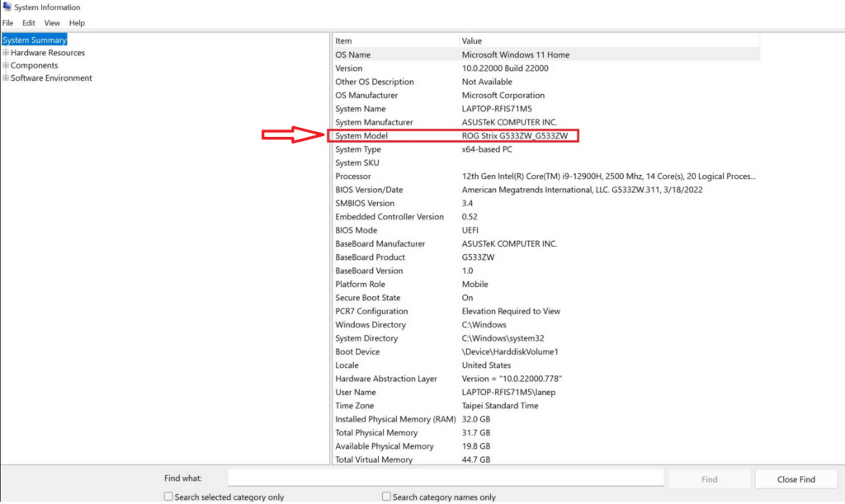Image resolution: width=845 pixels, height=504 pixels.
Task: Select the BIOS Version/Date row label
Action: (x=369, y=190)
